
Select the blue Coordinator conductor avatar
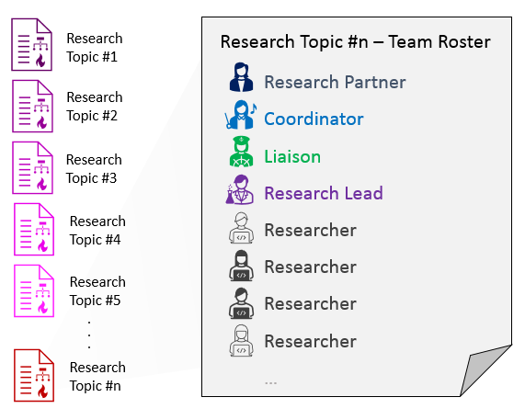point(240,115)
